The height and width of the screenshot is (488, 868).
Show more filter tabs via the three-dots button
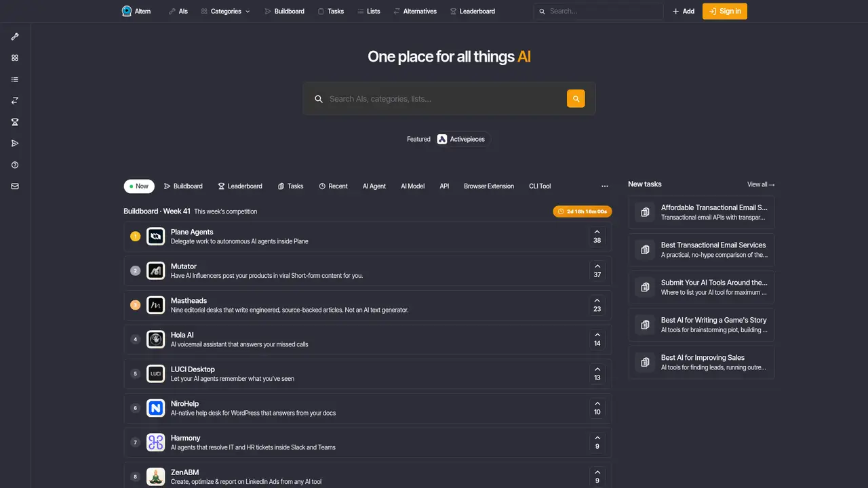pos(605,186)
